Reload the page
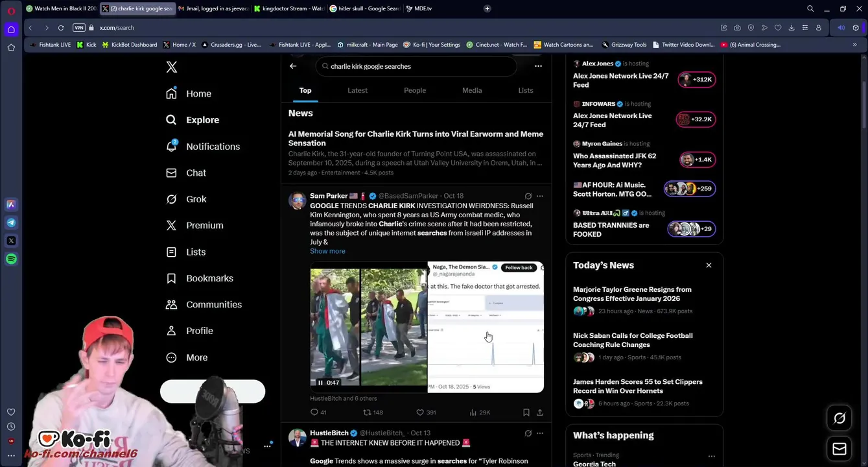 (61, 28)
